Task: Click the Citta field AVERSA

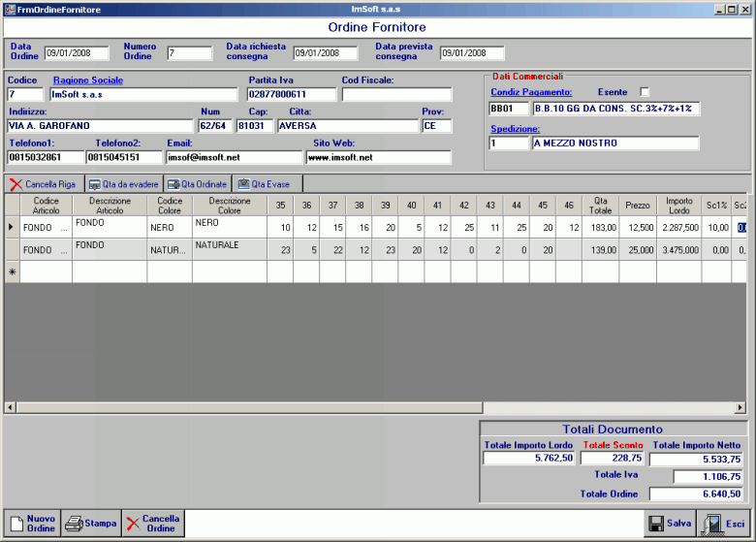Action: click(x=348, y=126)
